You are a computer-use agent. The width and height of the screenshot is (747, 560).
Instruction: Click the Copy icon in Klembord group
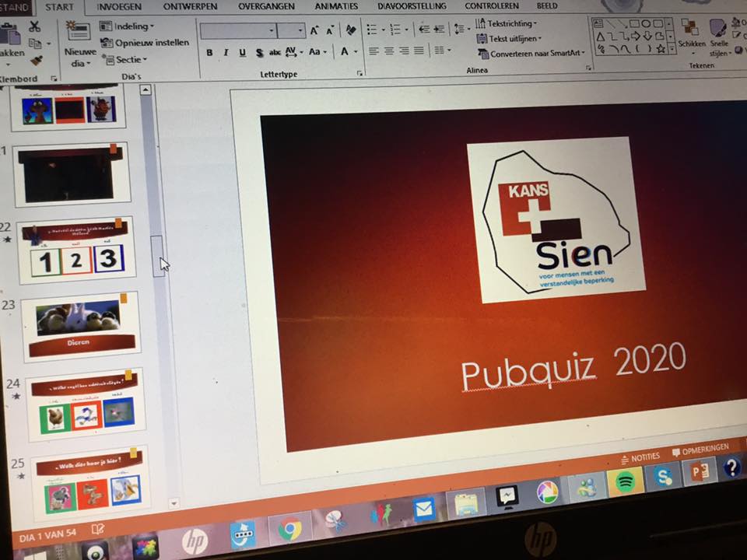click(x=35, y=44)
